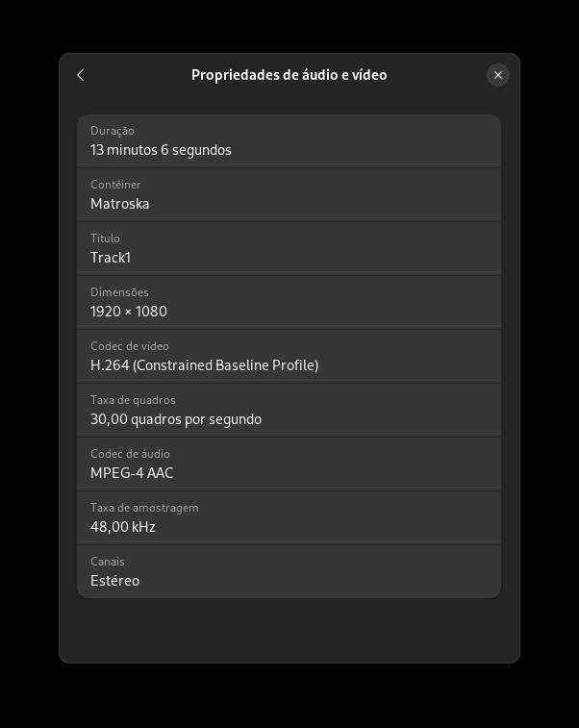This screenshot has height=728, width=579.
Task: Select the 30,00 quadros por segundo value
Action: pos(176,419)
